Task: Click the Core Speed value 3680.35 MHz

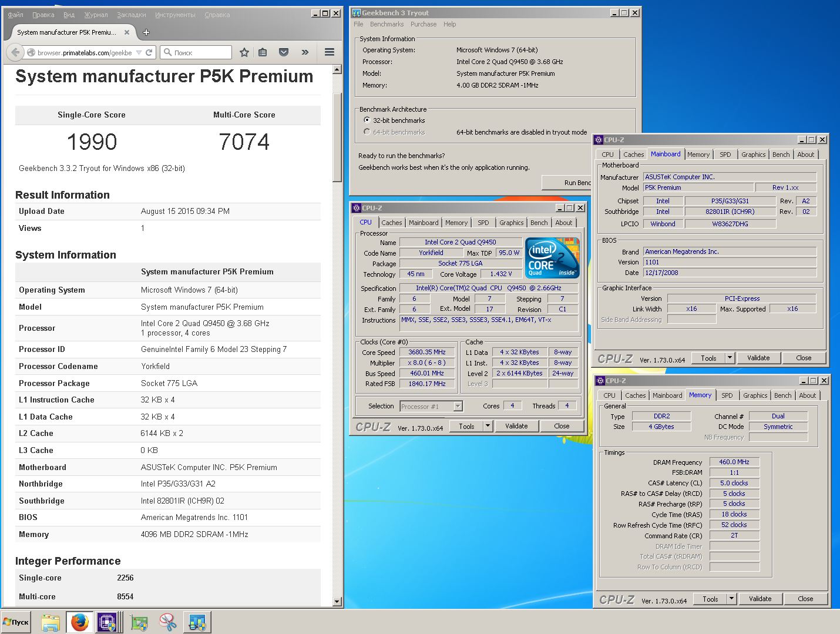Action: click(427, 352)
